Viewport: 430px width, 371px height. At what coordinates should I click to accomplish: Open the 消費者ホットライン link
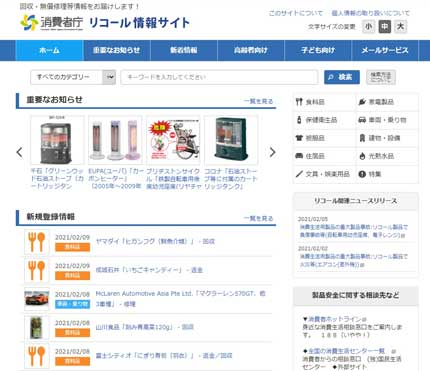pyautogui.click(x=334, y=319)
